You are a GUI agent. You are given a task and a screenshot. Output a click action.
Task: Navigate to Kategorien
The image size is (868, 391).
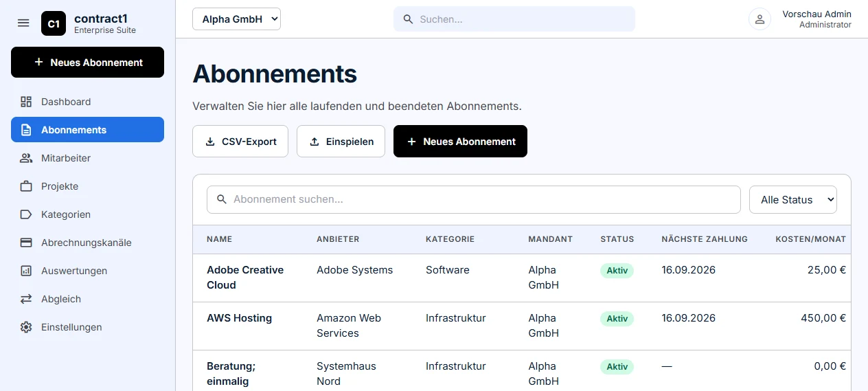pyautogui.click(x=87, y=214)
